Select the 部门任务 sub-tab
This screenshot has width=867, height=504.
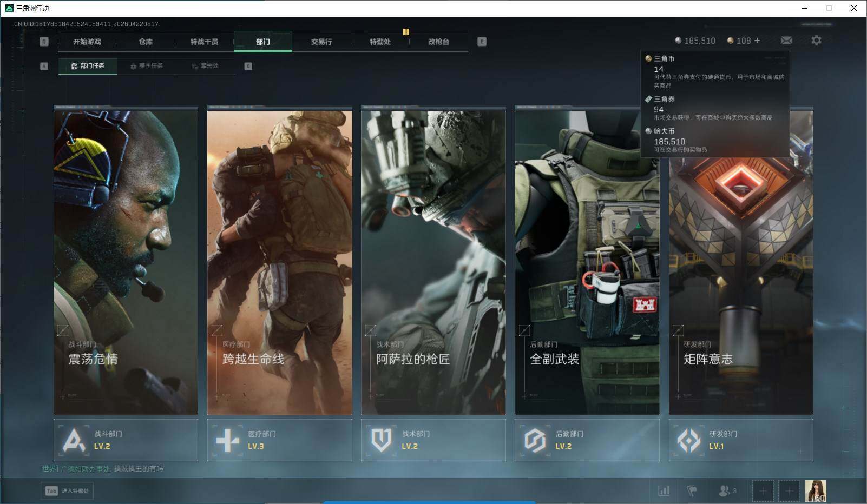tap(88, 66)
